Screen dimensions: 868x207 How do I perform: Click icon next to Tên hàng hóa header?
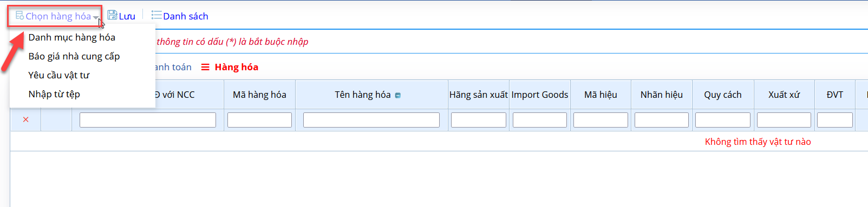pyautogui.click(x=398, y=96)
